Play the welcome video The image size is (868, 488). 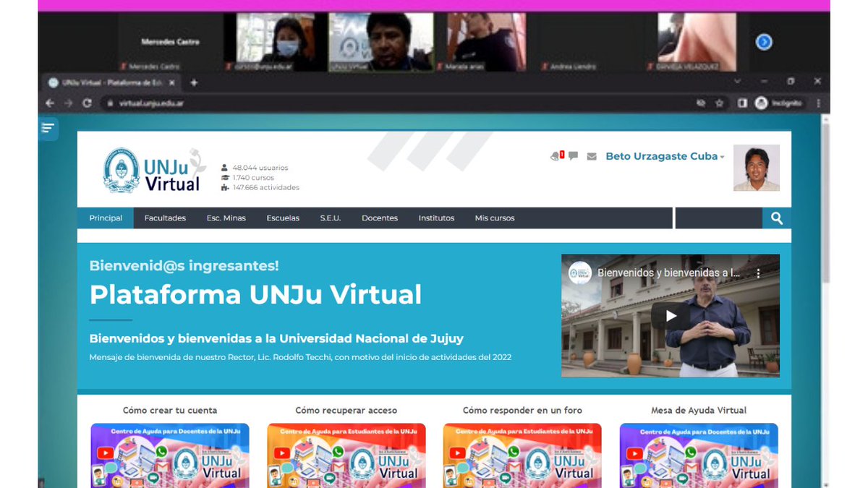(671, 316)
